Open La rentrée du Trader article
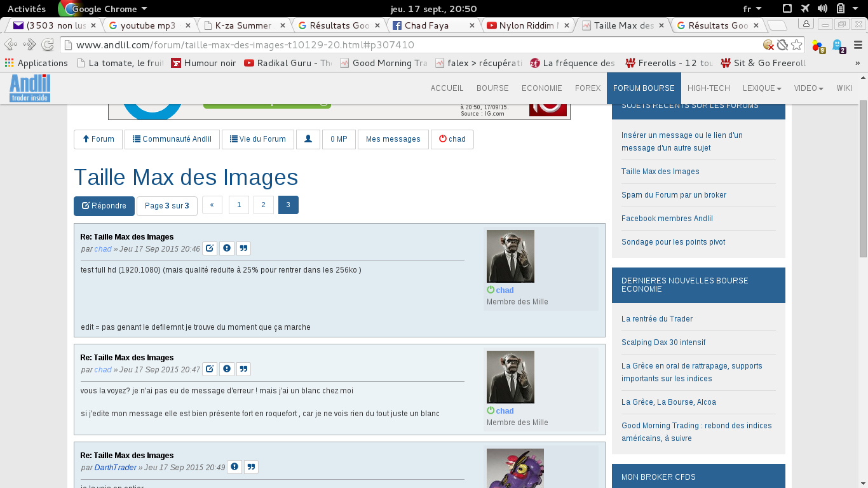This screenshot has height=488, width=868. [x=657, y=319]
